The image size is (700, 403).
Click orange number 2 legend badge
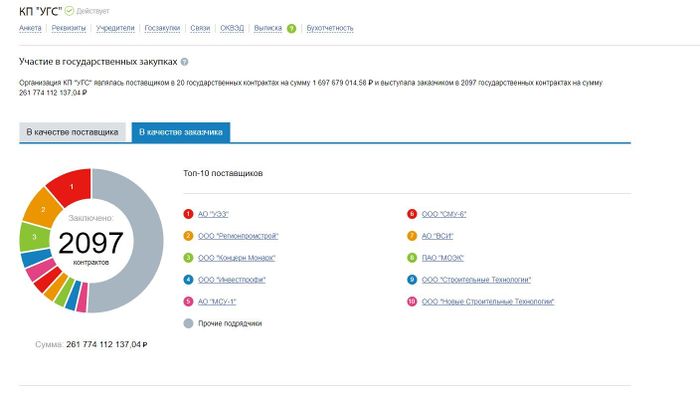188,236
